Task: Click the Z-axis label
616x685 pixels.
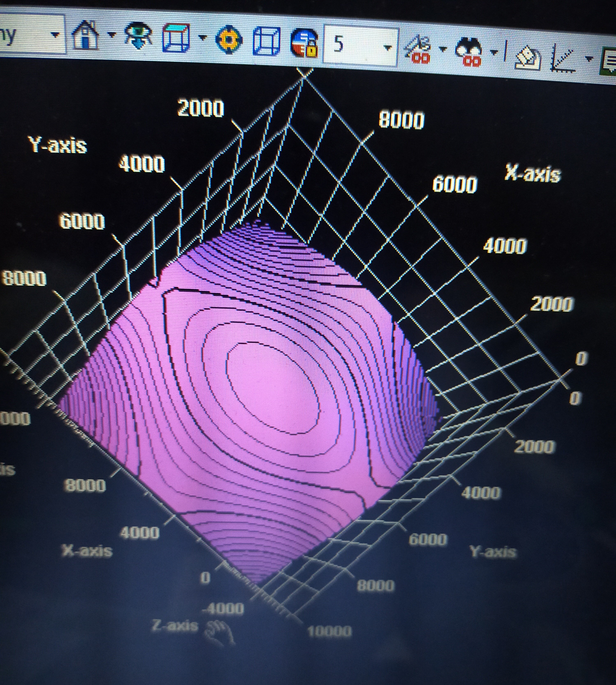Action: tap(175, 626)
